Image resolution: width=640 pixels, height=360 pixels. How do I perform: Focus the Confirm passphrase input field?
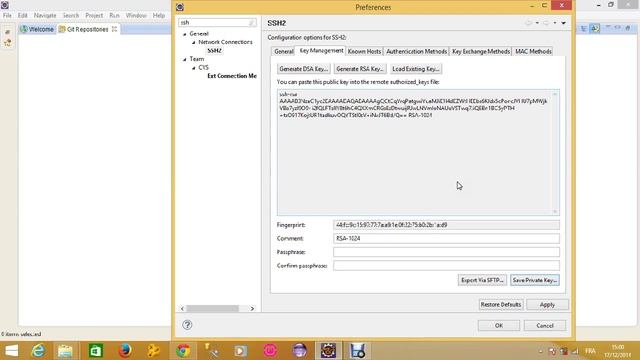coord(446,265)
